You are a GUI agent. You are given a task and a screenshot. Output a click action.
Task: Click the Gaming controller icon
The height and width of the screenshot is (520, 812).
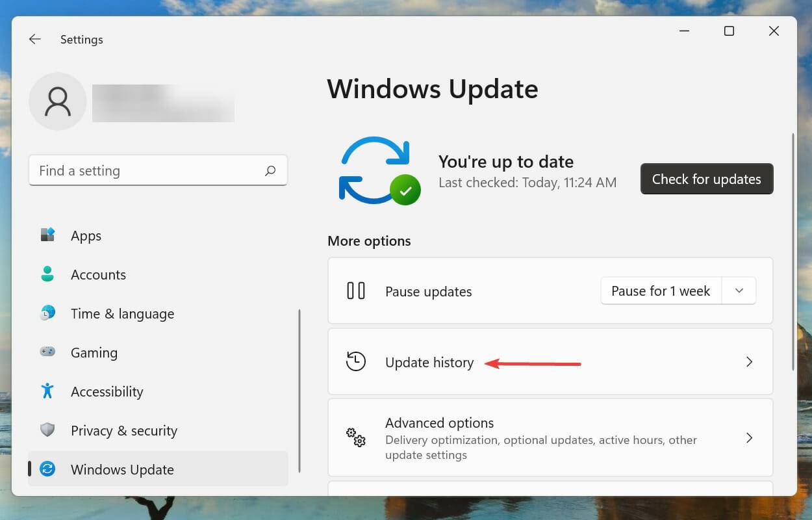[x=47, y=352]
